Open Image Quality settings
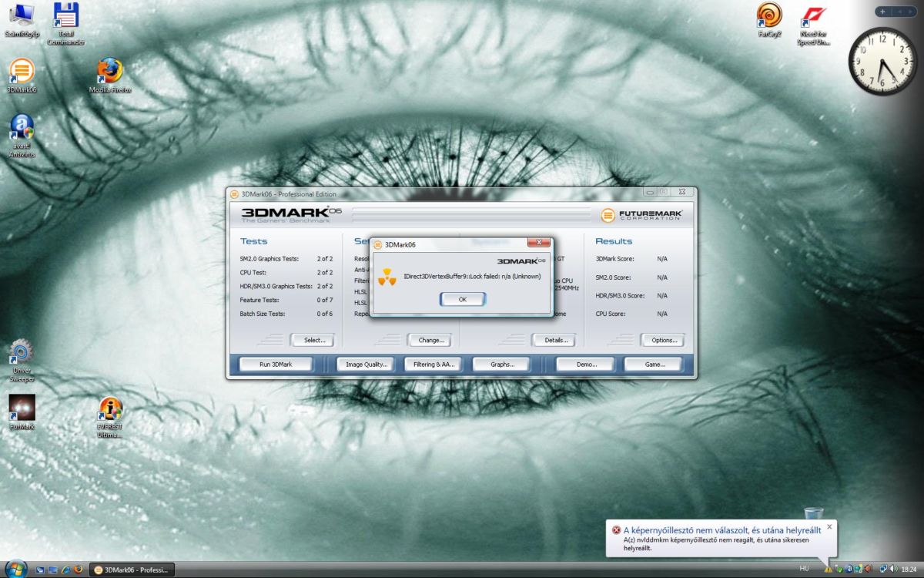This screenshot has height=578, width=924. (x=367, y=365)
